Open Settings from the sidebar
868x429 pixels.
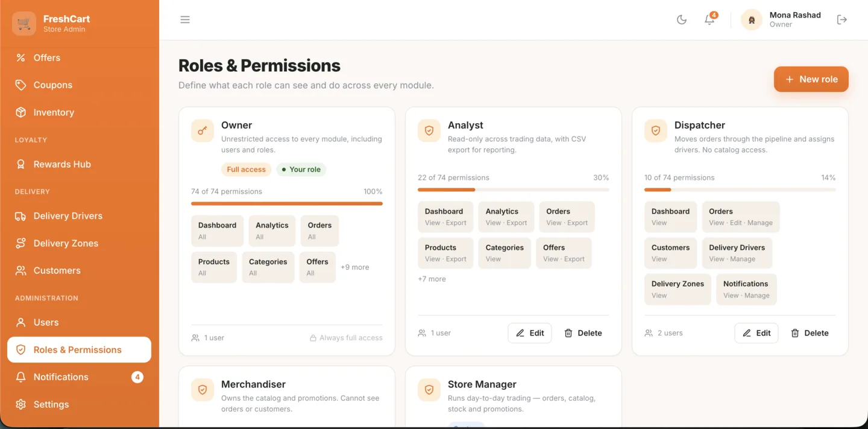pos(80,404)
